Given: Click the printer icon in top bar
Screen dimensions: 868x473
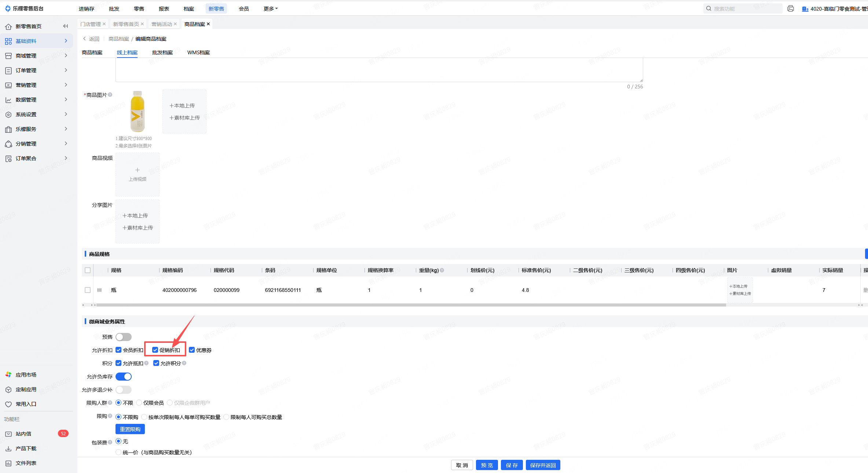Looking at the screenshot, I should click(x=791, y=8).
